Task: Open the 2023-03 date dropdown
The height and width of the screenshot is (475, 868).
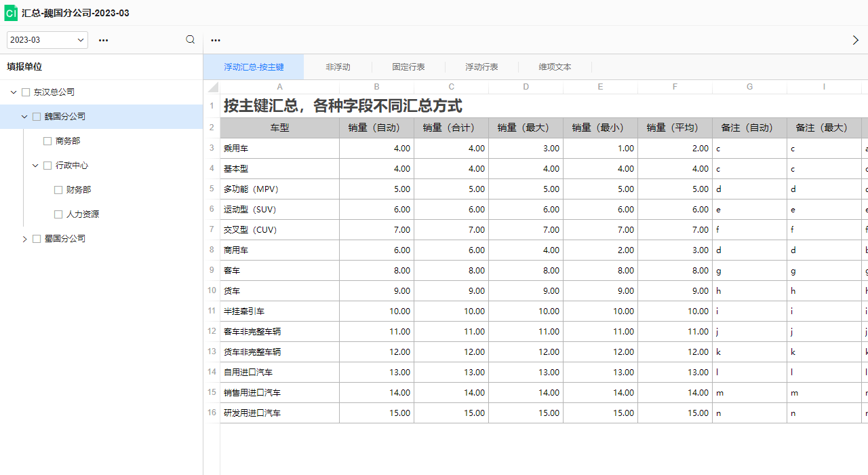Action: (47, 39)
